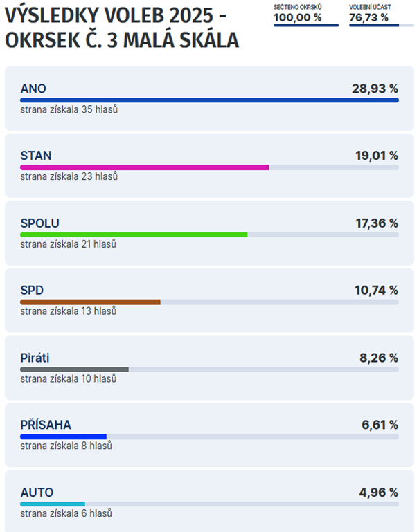Click the blue ANO progress bar
The width and height of the screenshot is (419, 532).
209,100
